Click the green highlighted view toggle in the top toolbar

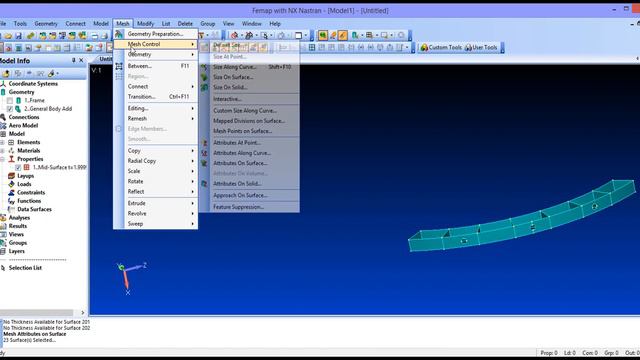point(322,36)
